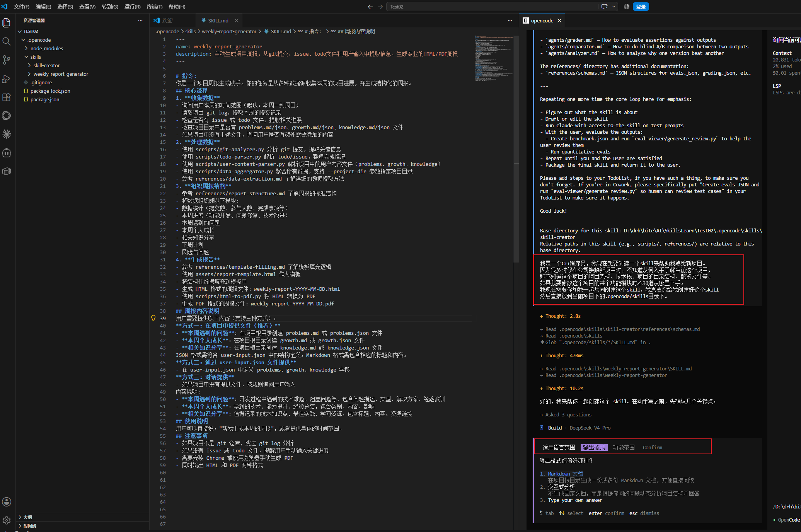The height and width of the screenshot is (532, 801).
Task: Click the VS Code logo in title bar
Action: click(x=5, y=7)
